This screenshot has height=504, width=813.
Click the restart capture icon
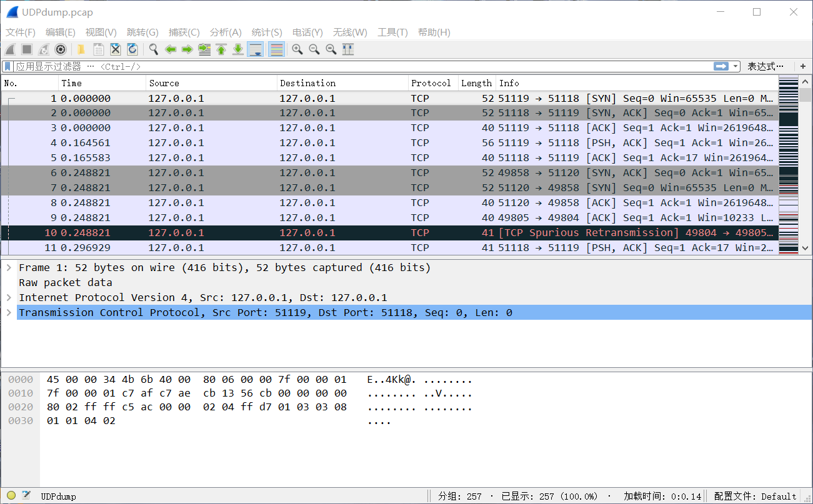pos(44,49)
